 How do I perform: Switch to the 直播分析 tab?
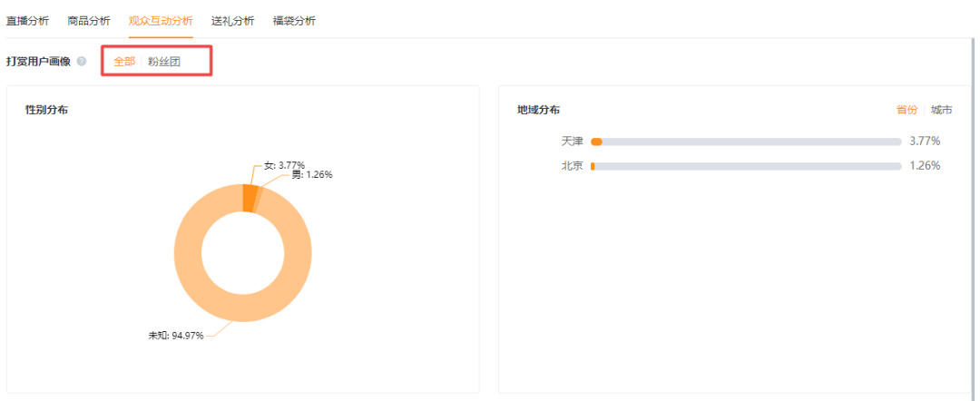tap(27, 20)
